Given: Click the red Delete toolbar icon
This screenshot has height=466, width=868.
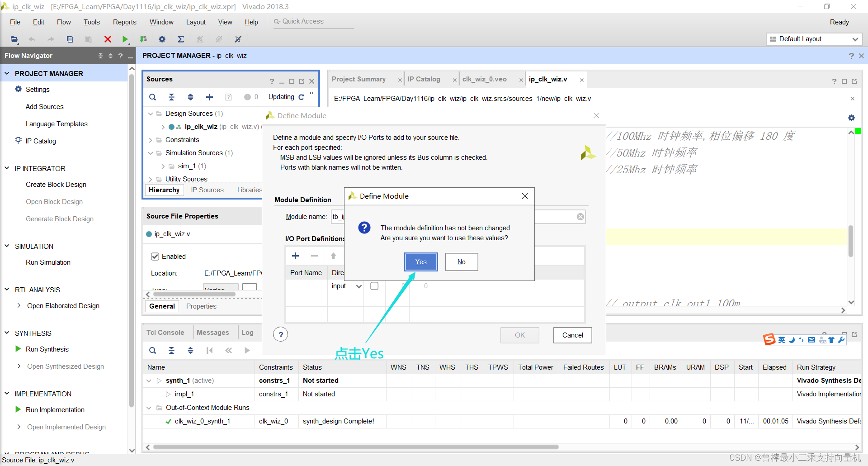Looking at the screenshot, I should tap(108, 39).
